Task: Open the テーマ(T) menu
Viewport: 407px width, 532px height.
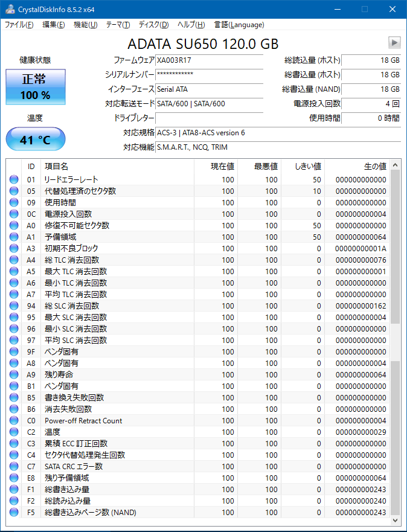Action: (x=118, y=25)
